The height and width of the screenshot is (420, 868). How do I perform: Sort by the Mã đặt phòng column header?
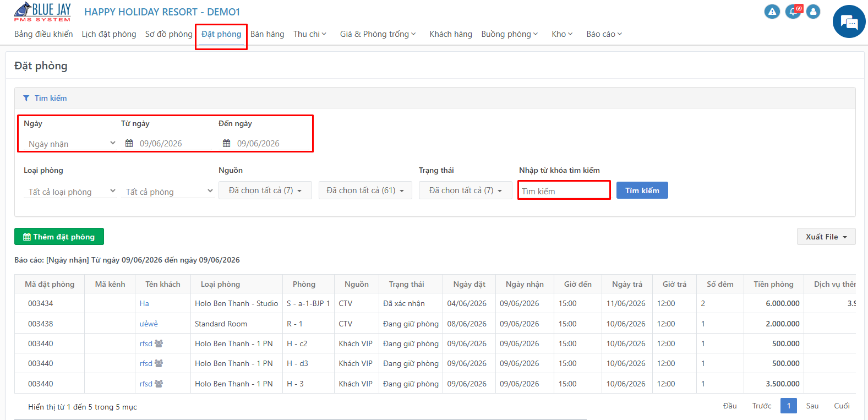[x=50, y=284]
